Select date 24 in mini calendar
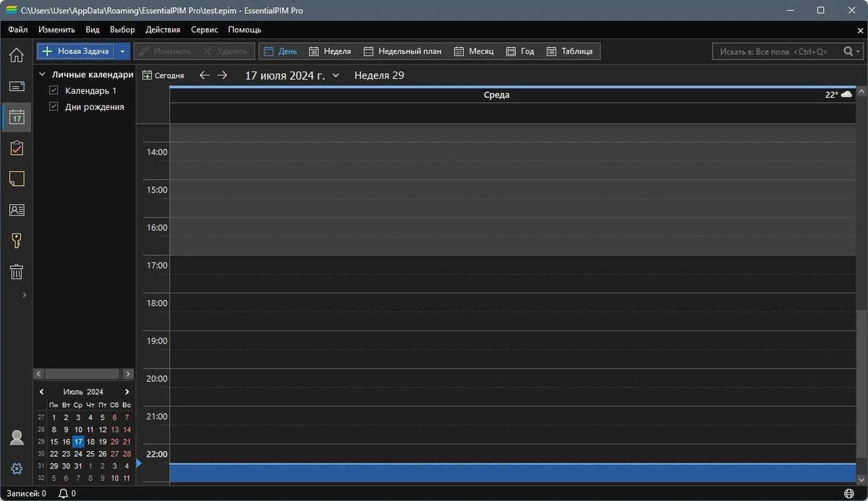This screenshot has width=868, height=501. 78,454
